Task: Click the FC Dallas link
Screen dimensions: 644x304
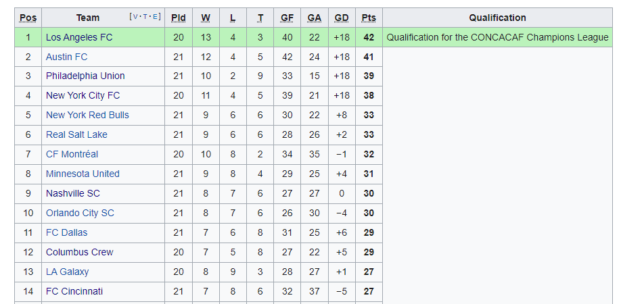Action: click(x=66, y=232)
